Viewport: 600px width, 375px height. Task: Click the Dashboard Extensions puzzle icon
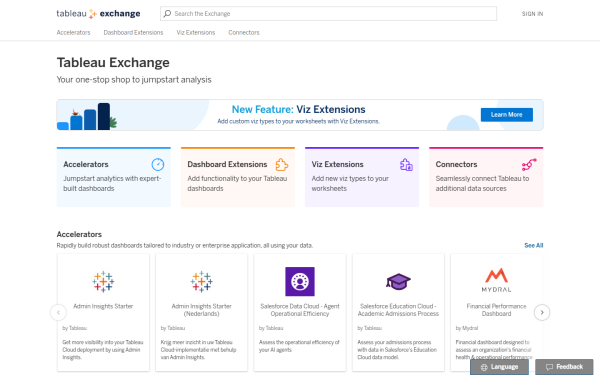pos(282,165)
